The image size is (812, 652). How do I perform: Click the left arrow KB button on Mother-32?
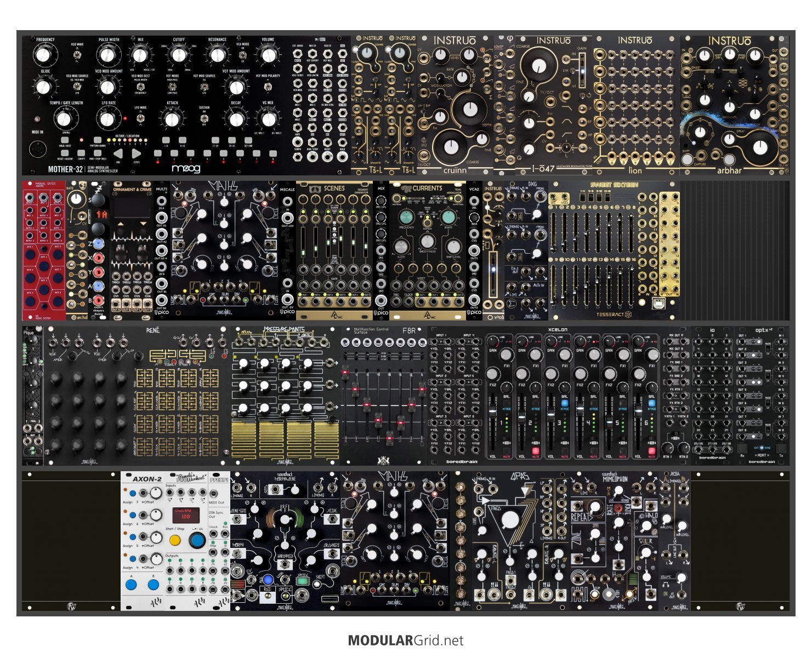(x=118, y=154)
